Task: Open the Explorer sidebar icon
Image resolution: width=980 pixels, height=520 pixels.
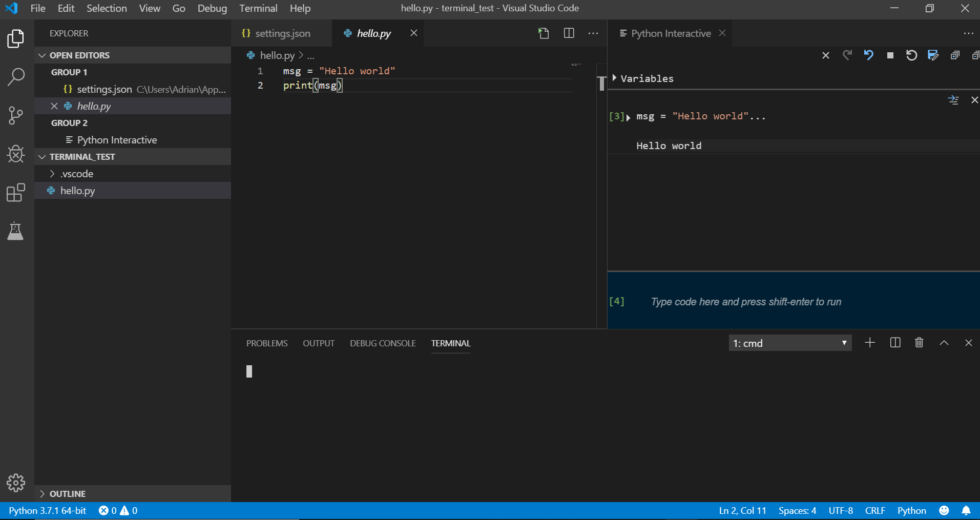Action: click(x=16, y=38)
